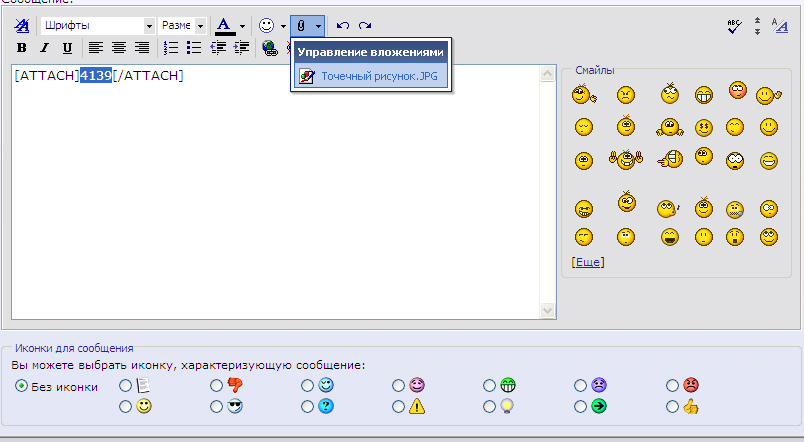Click 'Управление вложениями' menu header
This screenshot has width=804, height=442.
(x=370, y=52)
